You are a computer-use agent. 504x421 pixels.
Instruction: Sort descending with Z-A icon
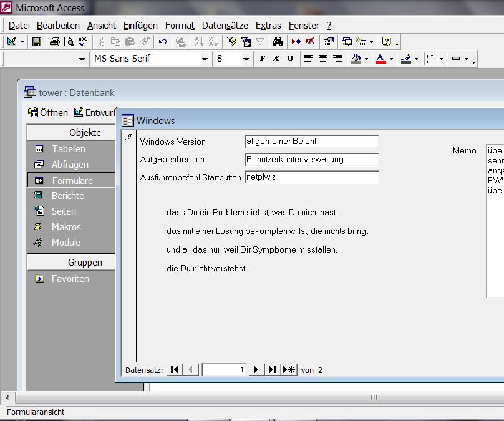[x=213, y=42]
